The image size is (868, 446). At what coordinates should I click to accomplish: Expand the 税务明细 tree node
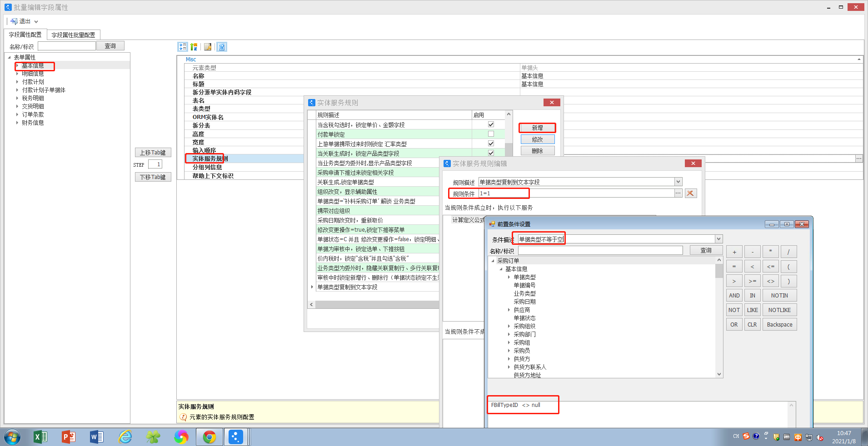point(17,98)
